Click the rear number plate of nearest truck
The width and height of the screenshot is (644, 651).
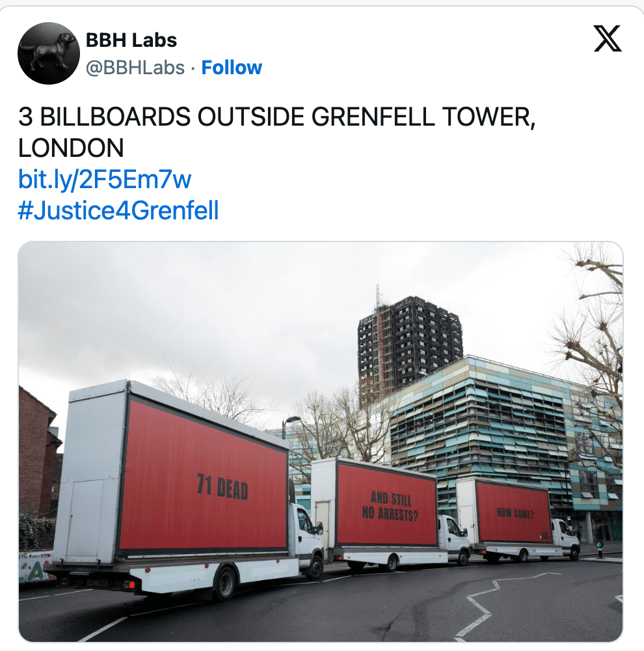97,583
